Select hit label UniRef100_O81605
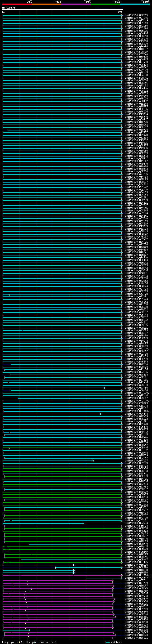This screenshot has height=644, width=152. [137, 630]
